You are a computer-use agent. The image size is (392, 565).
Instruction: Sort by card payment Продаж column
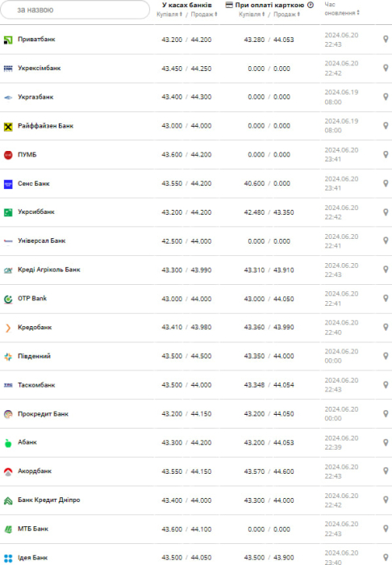pos(286,15)
